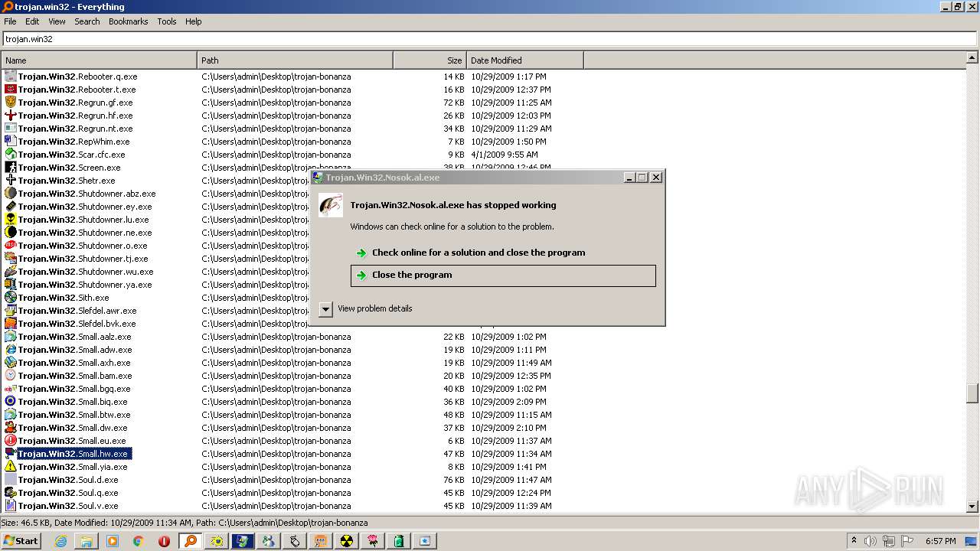
Task: Click the scroll down arrow of results list
Action: point(972,506)
